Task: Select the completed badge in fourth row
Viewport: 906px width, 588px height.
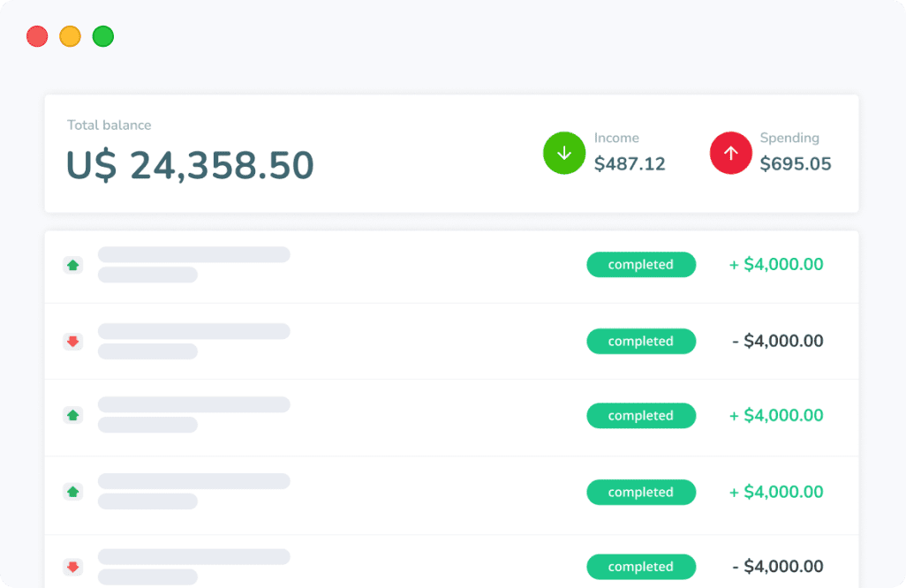Action: tap(641, 492)
